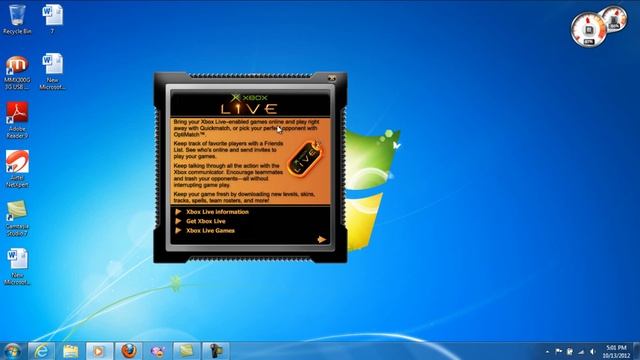The width and height of the screenshot is (640, 360).
Task: Open the Camtasia recorder taskbar icon
Action: (x=216, y=351)
